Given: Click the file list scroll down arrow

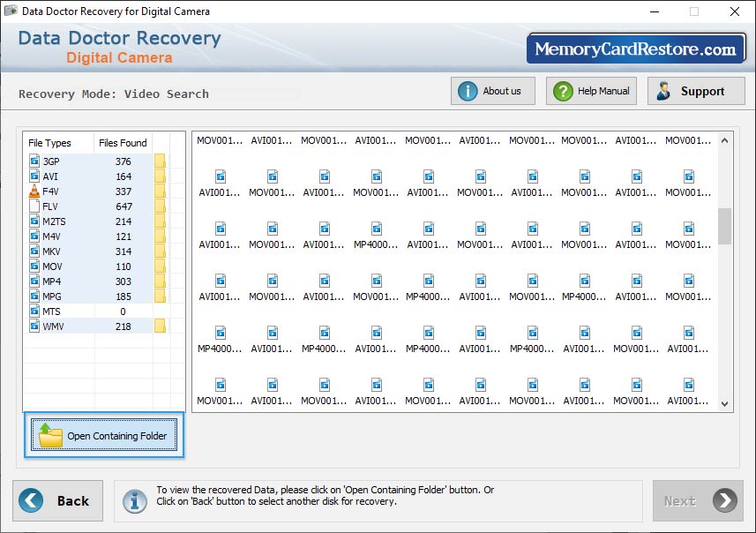Looking at the screenshot, I should click(x=724, y=404).
